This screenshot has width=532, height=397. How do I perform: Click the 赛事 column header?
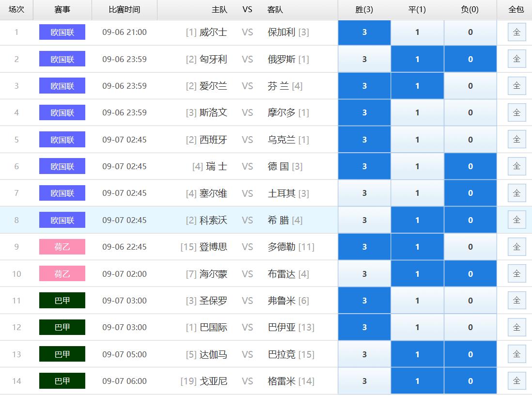coord(62,10)
